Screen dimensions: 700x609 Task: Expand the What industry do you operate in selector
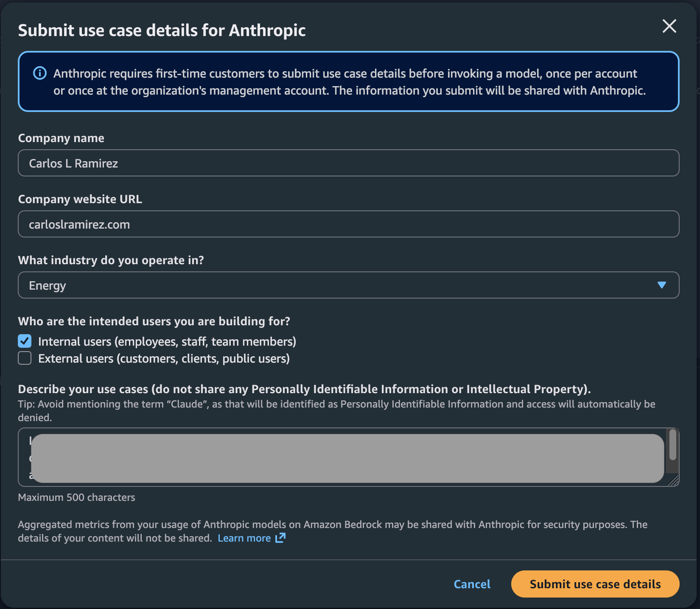tap(348, 285)
